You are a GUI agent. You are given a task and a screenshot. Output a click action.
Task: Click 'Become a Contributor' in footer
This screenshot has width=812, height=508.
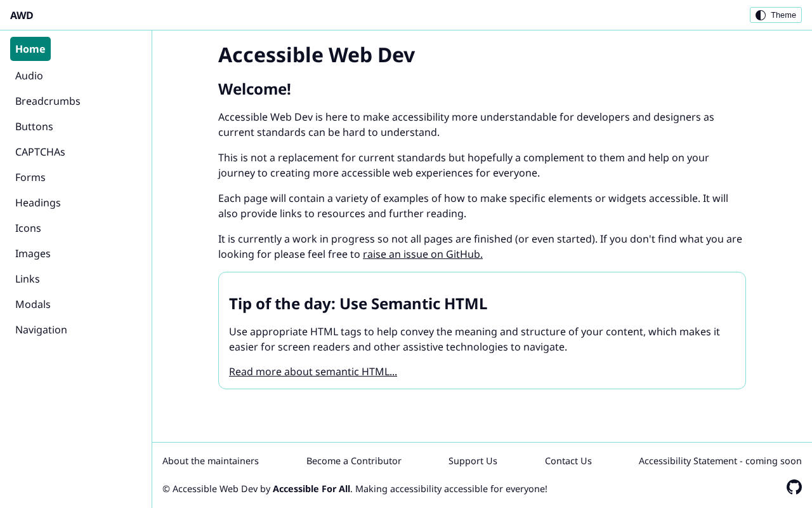pos(354,461)
